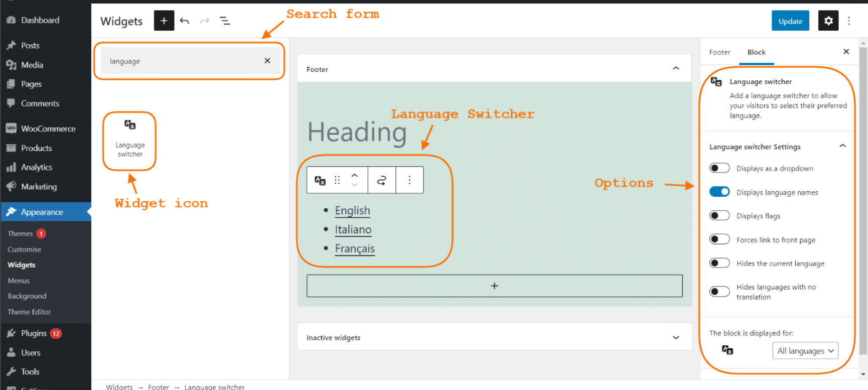This screenshot has width=868, height=390.
Task: Move the block to another widget area
Action: pos(382,180)
